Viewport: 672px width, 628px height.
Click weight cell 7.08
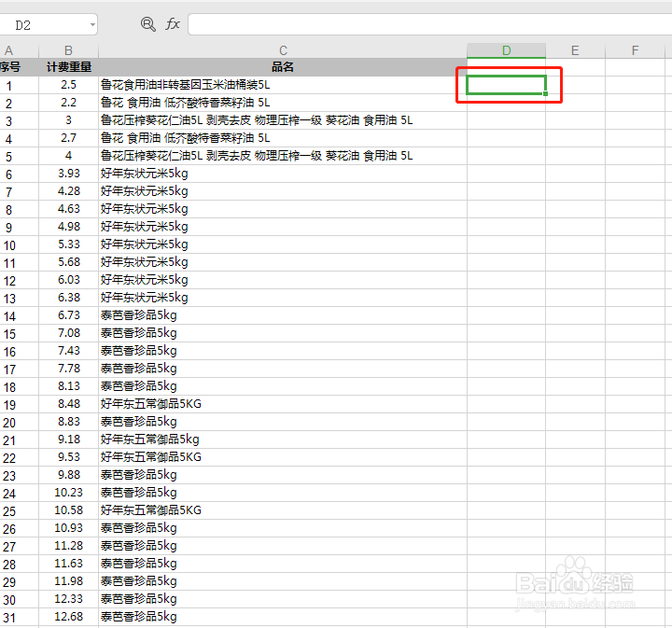[68, 333]
